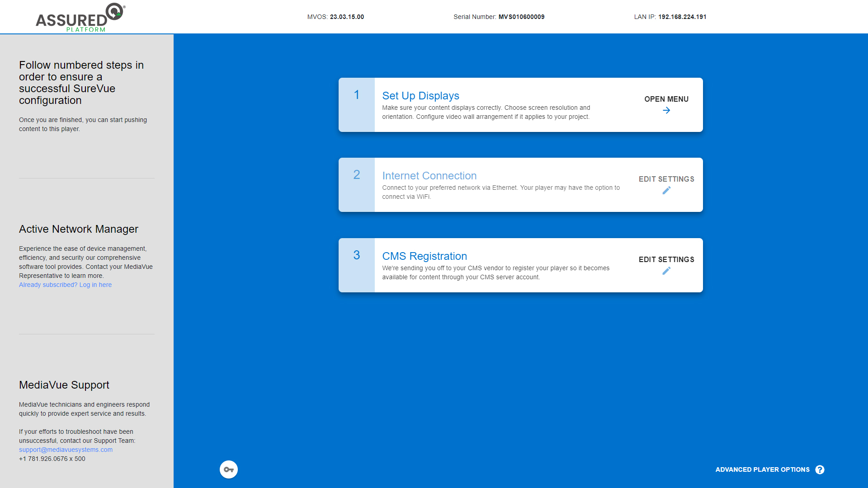Viewport: 868px width, 488px height.
Task: Click the pencil icon for CMS Registration
Action: [x=666, y=271]
